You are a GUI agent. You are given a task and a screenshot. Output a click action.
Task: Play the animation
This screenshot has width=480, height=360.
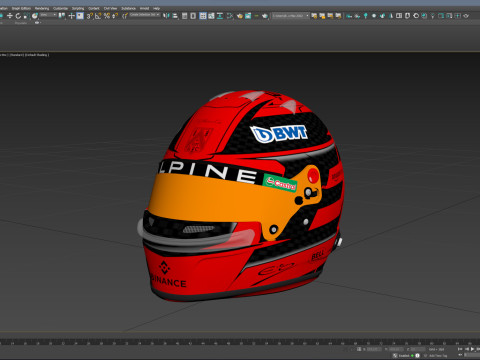click(x=472, y=349)
